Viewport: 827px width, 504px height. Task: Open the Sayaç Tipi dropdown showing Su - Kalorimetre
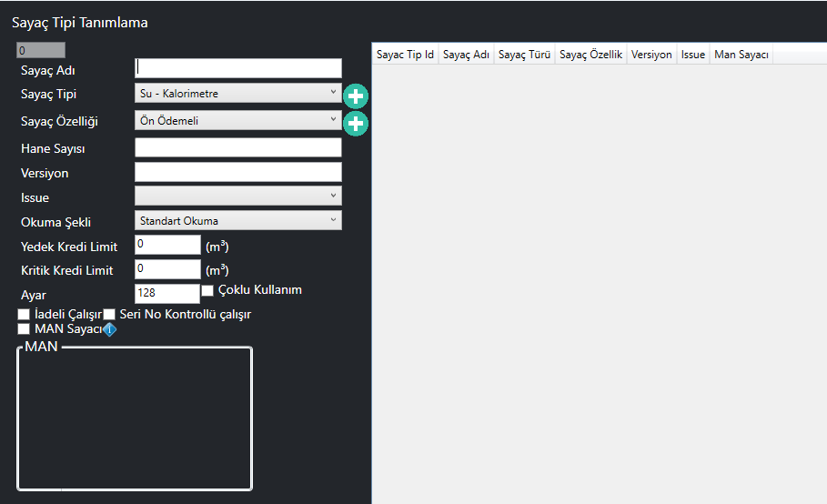click(237, 93)
